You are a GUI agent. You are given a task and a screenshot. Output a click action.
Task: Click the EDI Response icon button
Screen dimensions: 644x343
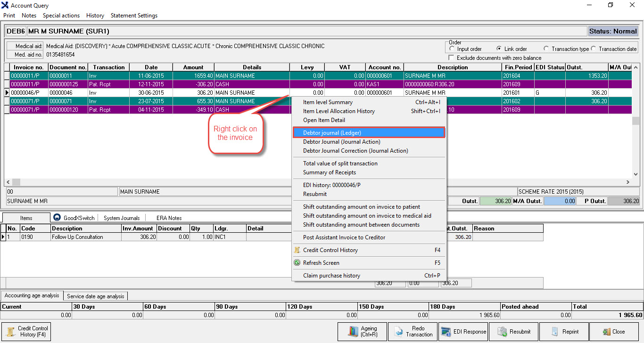click(x=446, y=332)
